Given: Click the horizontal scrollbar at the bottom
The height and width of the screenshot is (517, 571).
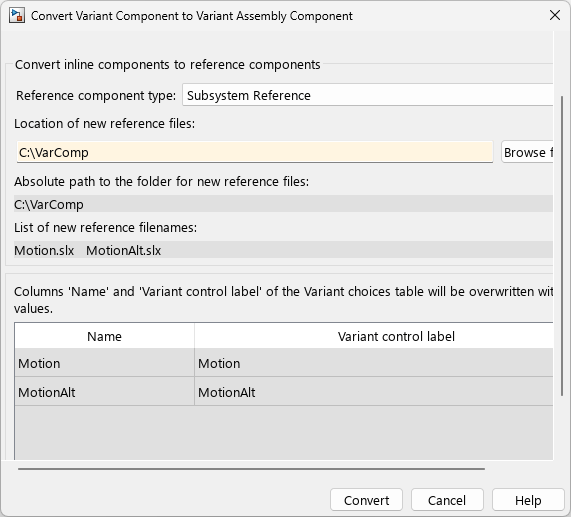Looking at the screenshot, I should [x=251, y=469].
